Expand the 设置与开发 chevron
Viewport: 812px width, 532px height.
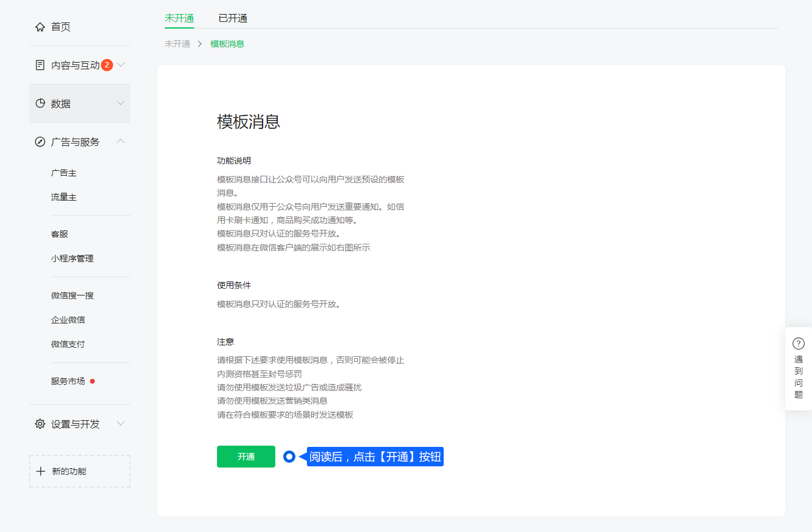pyautogui.click(x=120, y=424)
